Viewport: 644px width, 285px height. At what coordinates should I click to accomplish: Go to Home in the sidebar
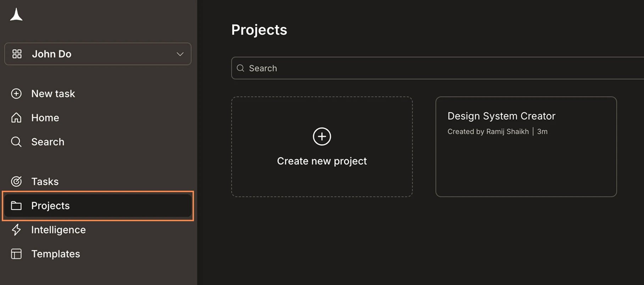click(x=45, y=118)
